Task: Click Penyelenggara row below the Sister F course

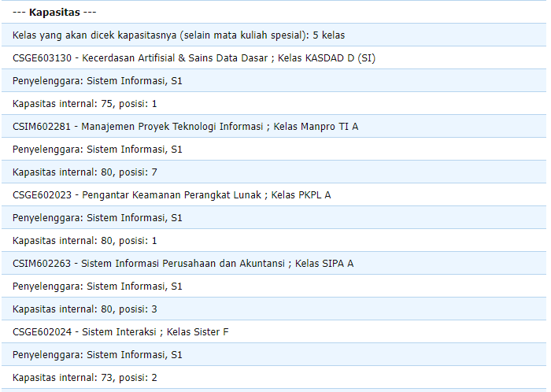Action: (274, 354)
